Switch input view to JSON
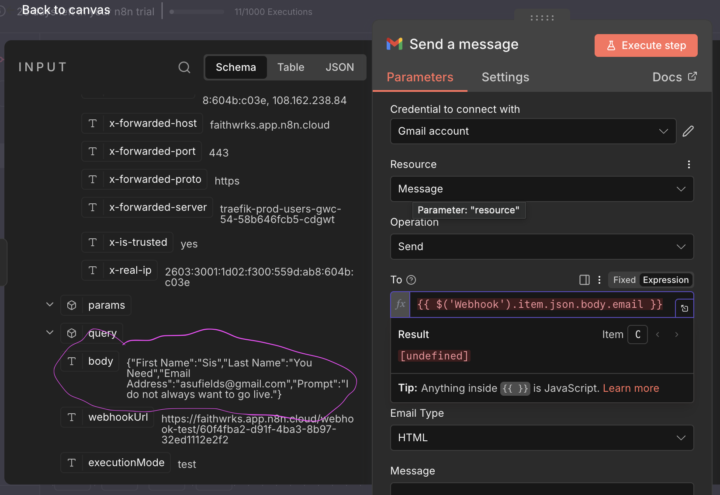 pyautogui.click(x=340, y=67)
